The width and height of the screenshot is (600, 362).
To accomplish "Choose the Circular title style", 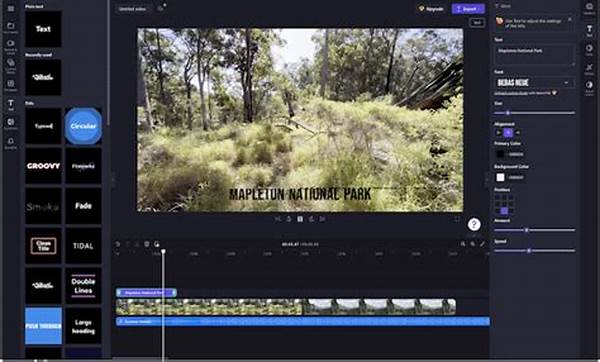I will coord(83,126).
